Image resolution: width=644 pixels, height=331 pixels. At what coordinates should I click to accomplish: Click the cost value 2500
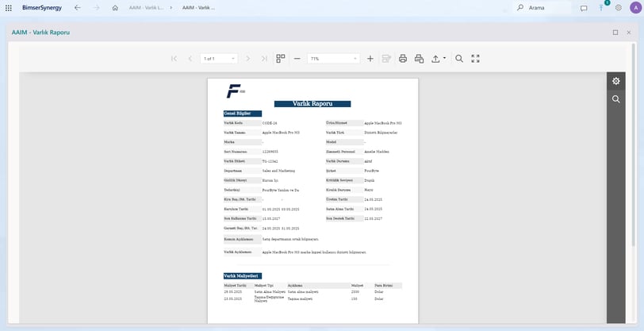[x=355, y=291]
